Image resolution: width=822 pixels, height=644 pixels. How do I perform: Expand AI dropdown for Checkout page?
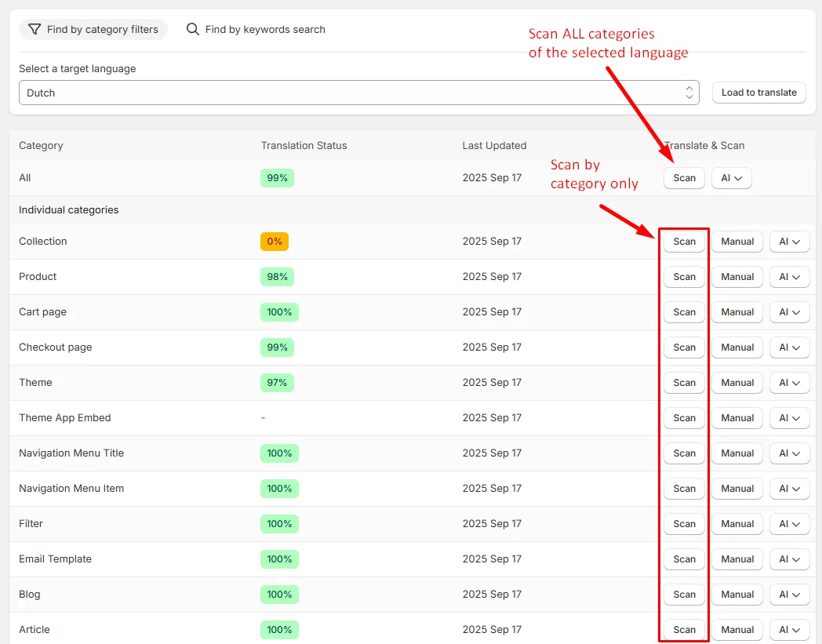click(x=790, y=347)
